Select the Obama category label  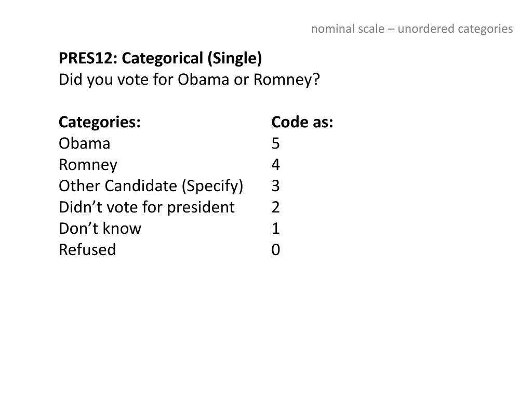pos(85,143)
